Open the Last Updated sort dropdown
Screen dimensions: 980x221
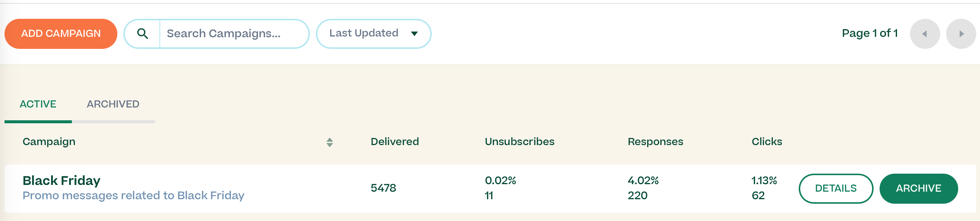click(x=373, y=34)
